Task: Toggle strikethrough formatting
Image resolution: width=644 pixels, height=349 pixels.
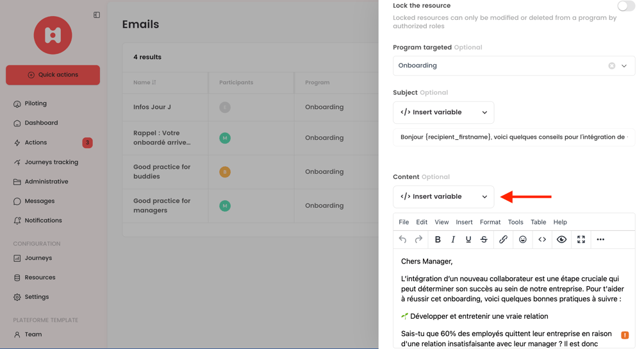Action: (x=484, y=239)
